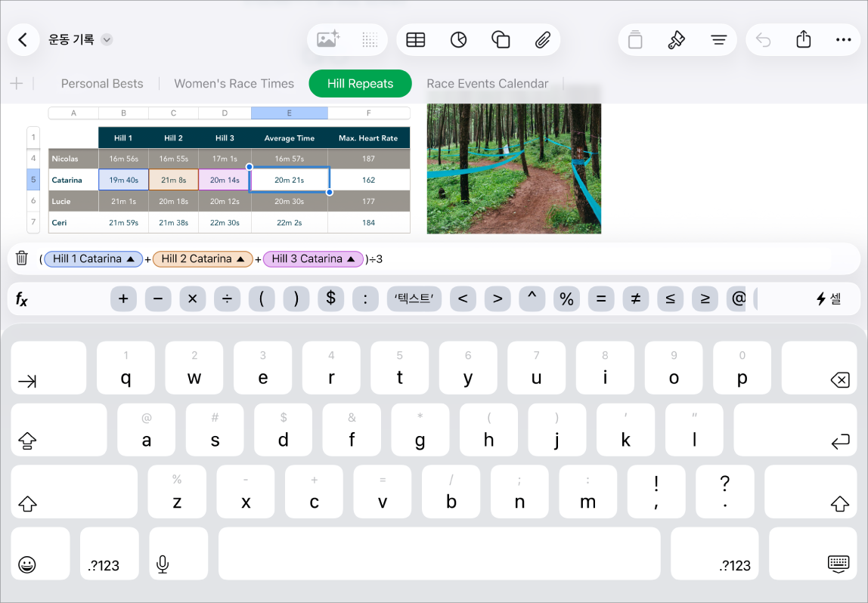This screenshot has width=868, height=603.
Task: Tap the 셀 lightning cell actions button
Action: point(829,298)
